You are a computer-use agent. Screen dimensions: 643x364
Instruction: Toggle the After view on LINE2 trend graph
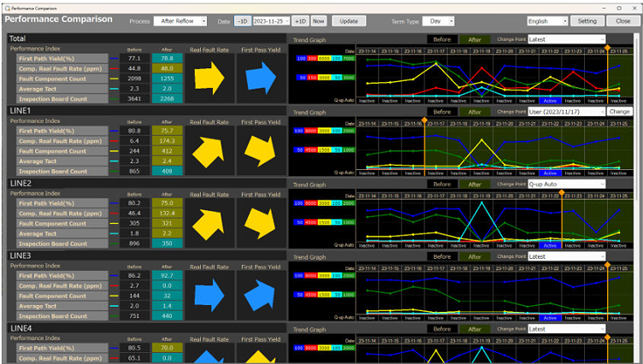(475, 185)
